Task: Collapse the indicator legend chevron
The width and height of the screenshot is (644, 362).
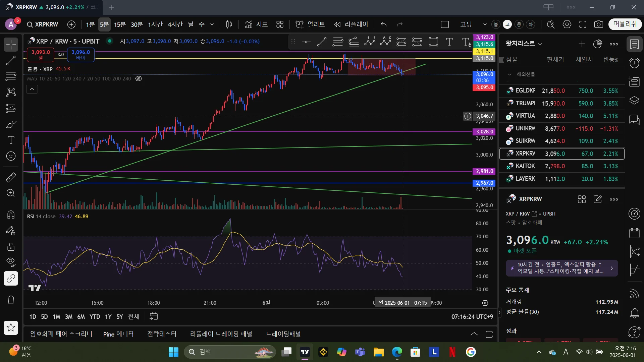Action: tap(32, 89)
